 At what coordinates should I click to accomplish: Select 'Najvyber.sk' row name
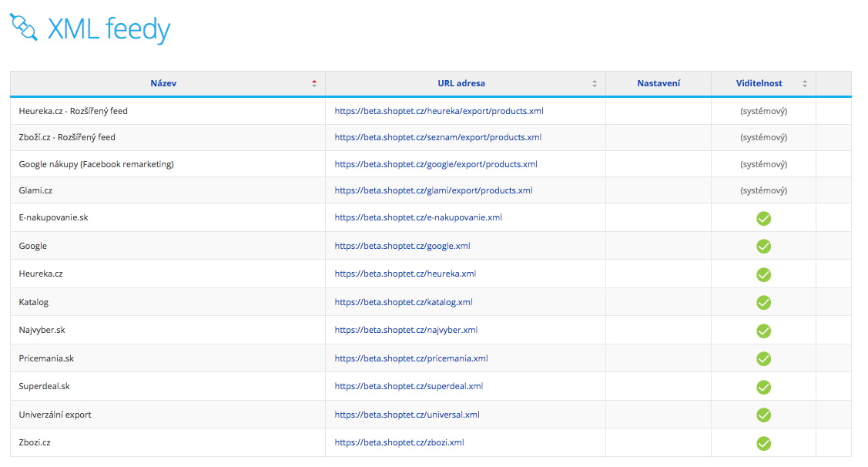[42, 330]
